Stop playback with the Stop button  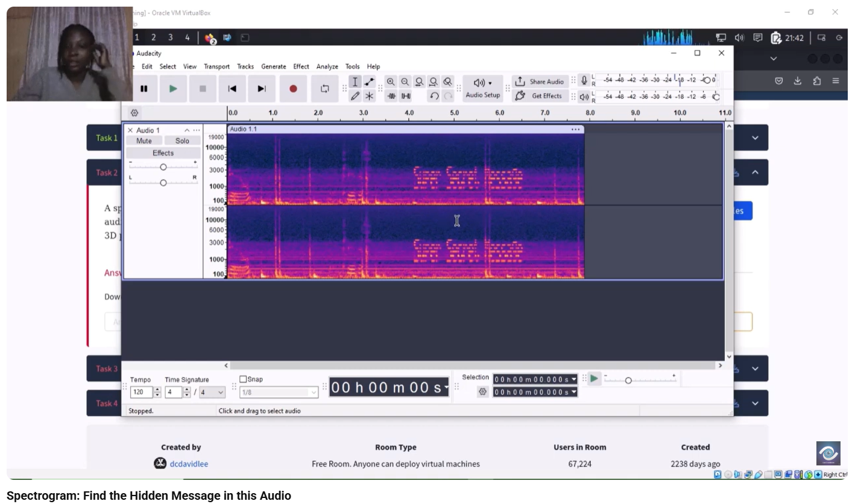point(203,89)
